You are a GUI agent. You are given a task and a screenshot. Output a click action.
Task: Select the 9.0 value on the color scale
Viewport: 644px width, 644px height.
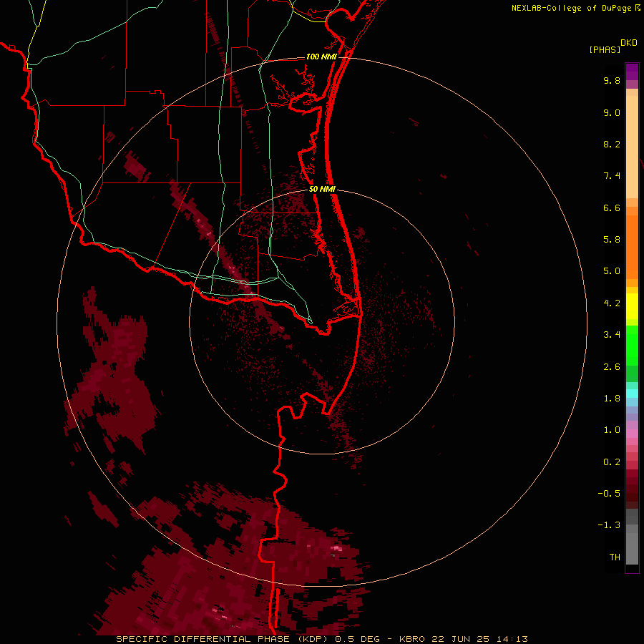click(x=612, y=112)
